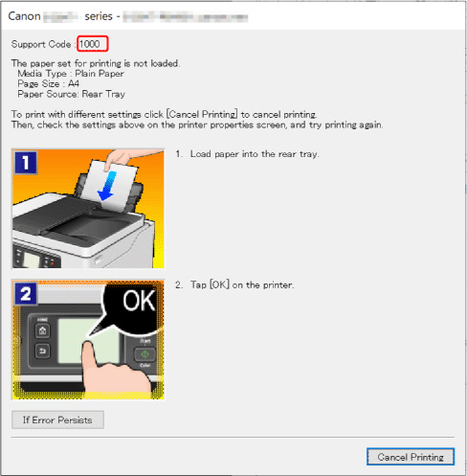Click the Cancel Printing button
467x476 pixels.
411,457
